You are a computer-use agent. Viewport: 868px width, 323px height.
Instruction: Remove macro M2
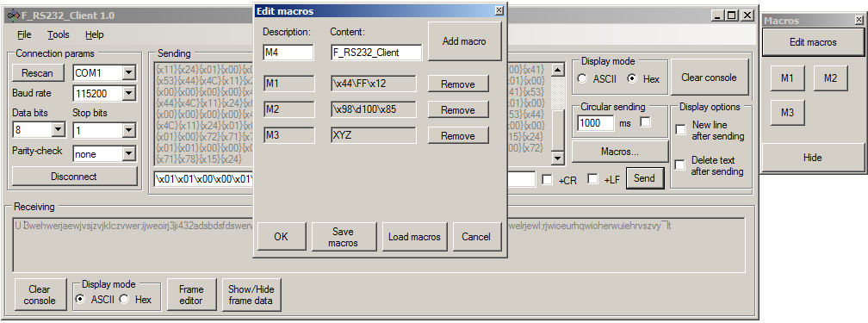[458, 109]
